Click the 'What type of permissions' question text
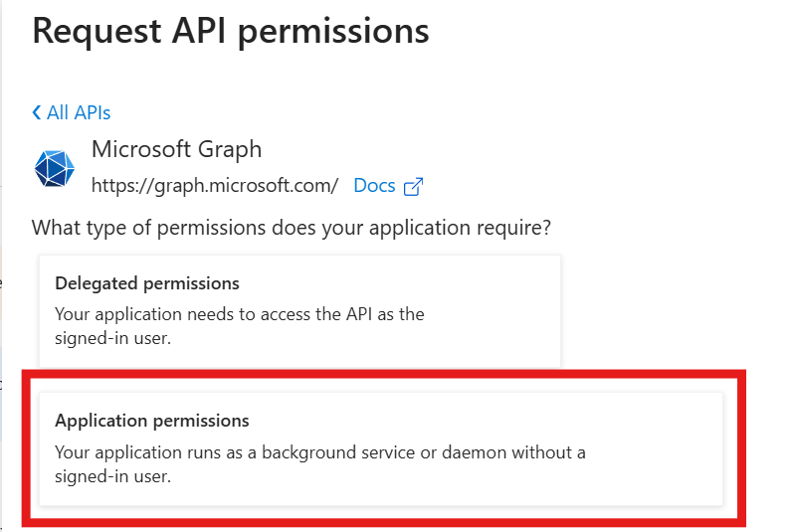 (292, 228)
